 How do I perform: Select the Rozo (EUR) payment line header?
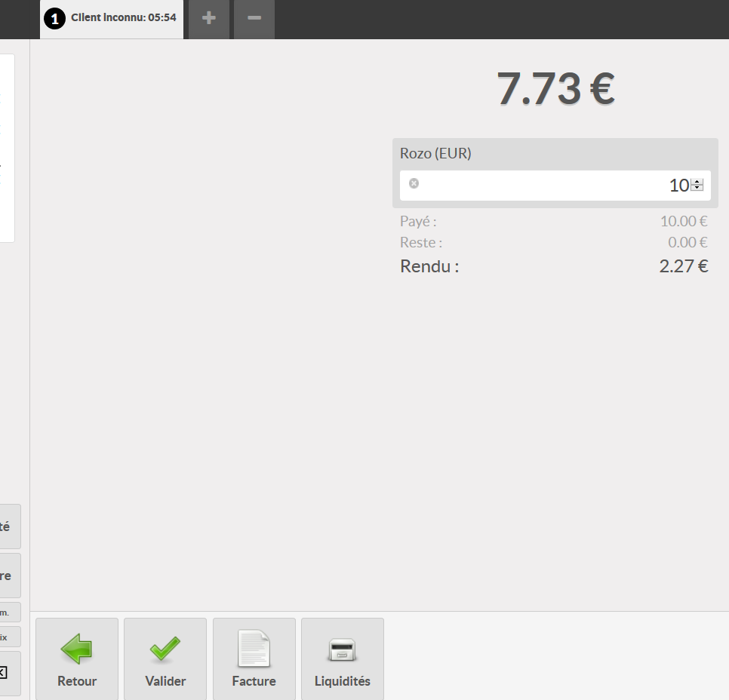click(435, 153)
